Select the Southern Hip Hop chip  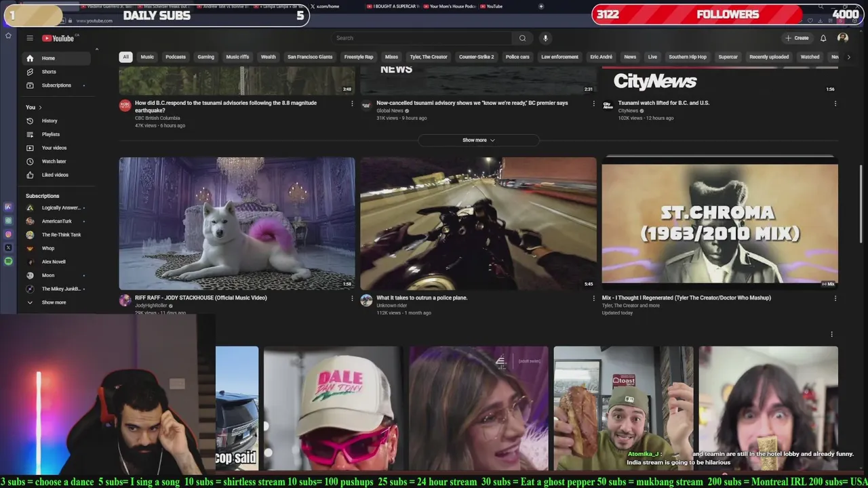coord(688,57)
